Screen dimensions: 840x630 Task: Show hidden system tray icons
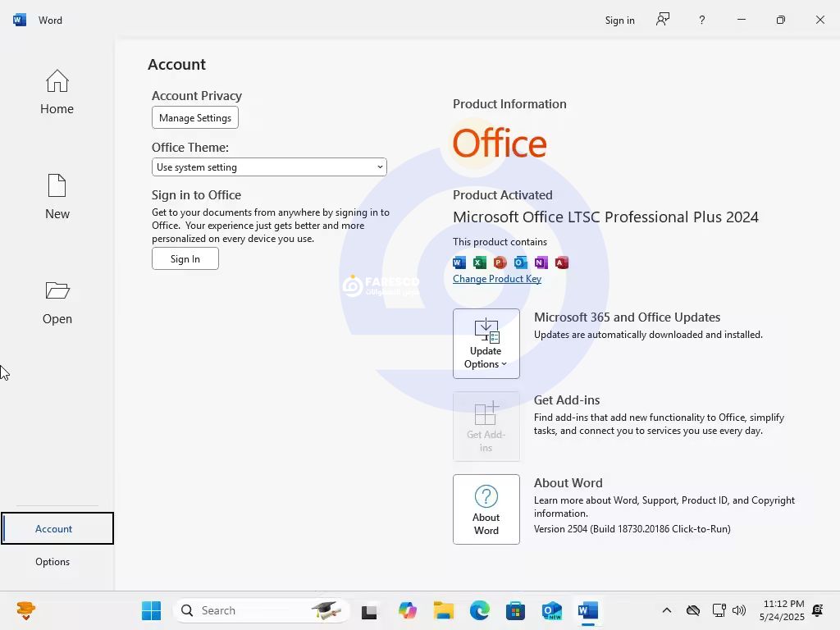[666, 610]
